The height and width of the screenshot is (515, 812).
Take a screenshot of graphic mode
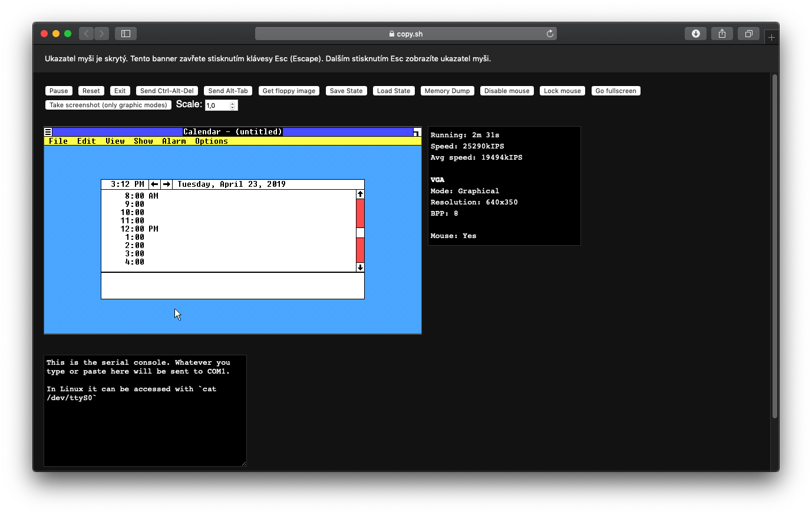tap(108, 105)
